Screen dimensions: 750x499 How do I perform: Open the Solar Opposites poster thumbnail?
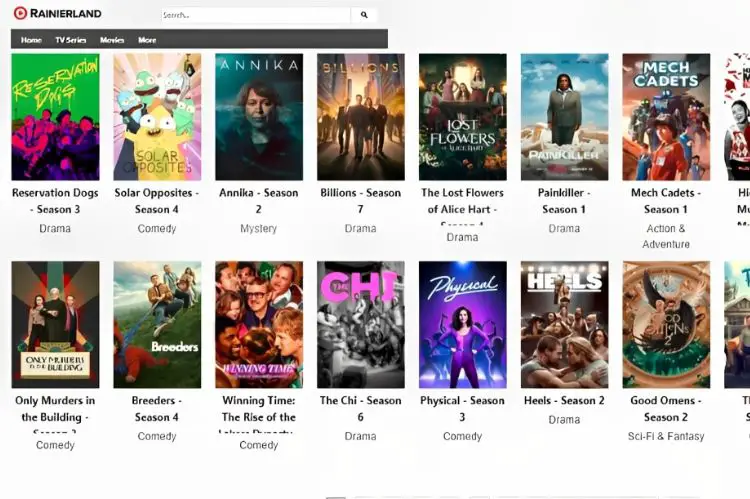[x=157, y=117]
